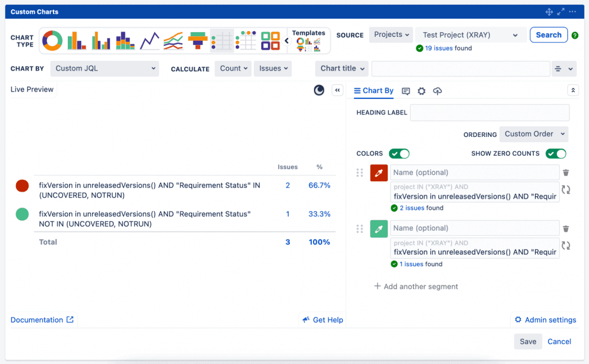
Task: Delete the red first segment
Action: (566, 173)
